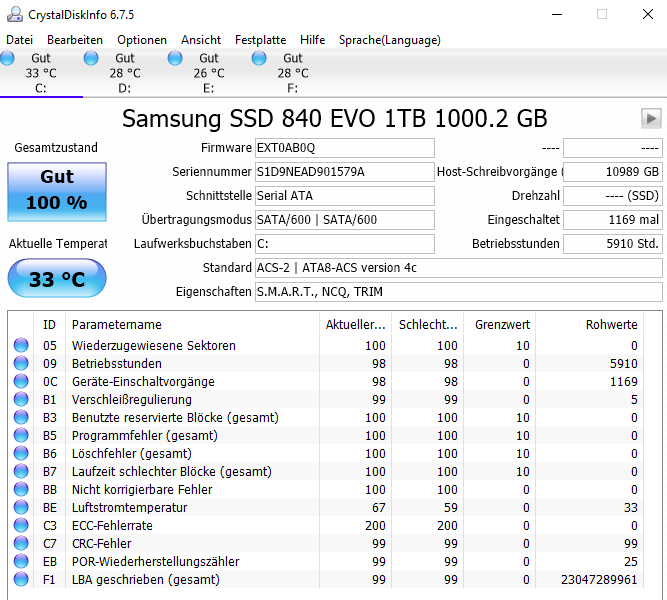667x600 pixels.
Task: Switch to drive D: status tab
Action: click(x=125, y=73)
